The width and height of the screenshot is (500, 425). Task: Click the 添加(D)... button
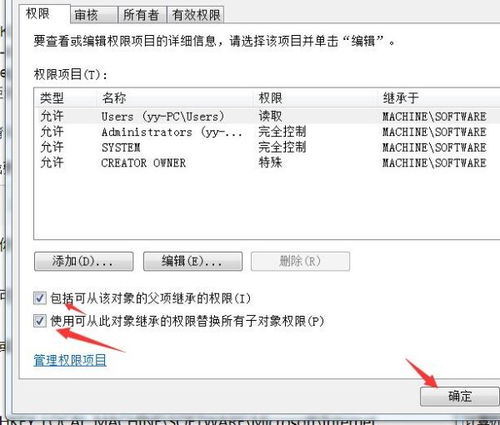click(x=84, y=261)
